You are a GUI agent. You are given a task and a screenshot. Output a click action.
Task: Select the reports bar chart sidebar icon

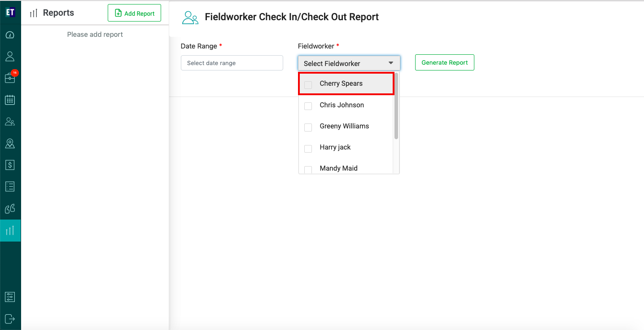[10, 231]
